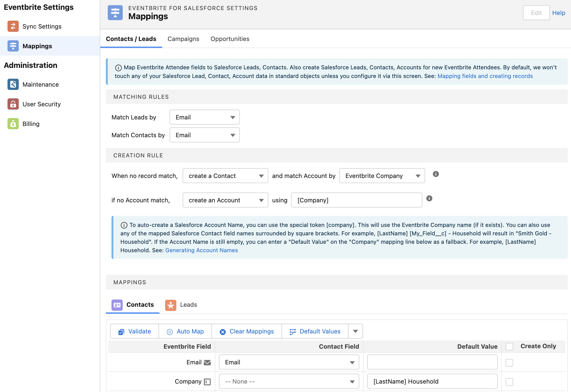Image resolution: width=571 pixels, height=392 pixels.
Task: Click the Clear Mappings X icon
Action: 222,332
